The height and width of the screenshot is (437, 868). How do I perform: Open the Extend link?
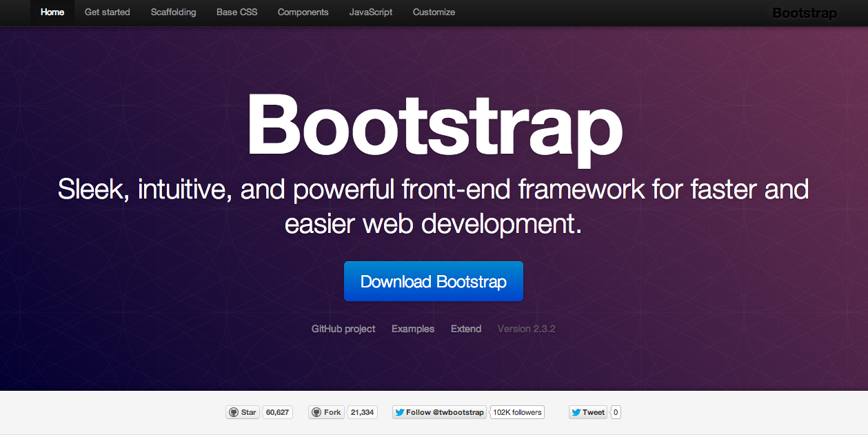(x=466, y=329)
